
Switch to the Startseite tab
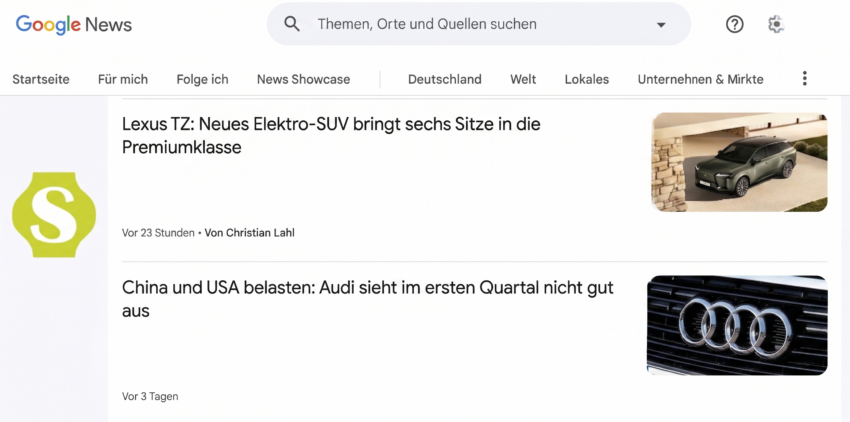(41, 79)
